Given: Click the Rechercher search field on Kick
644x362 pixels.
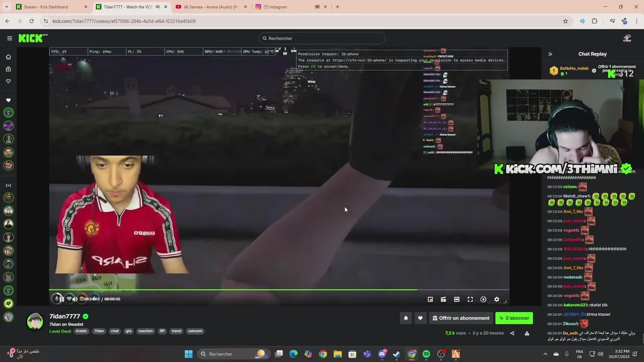Looking at the screenshot, I should pyautogui.click(x=322, y=38).
